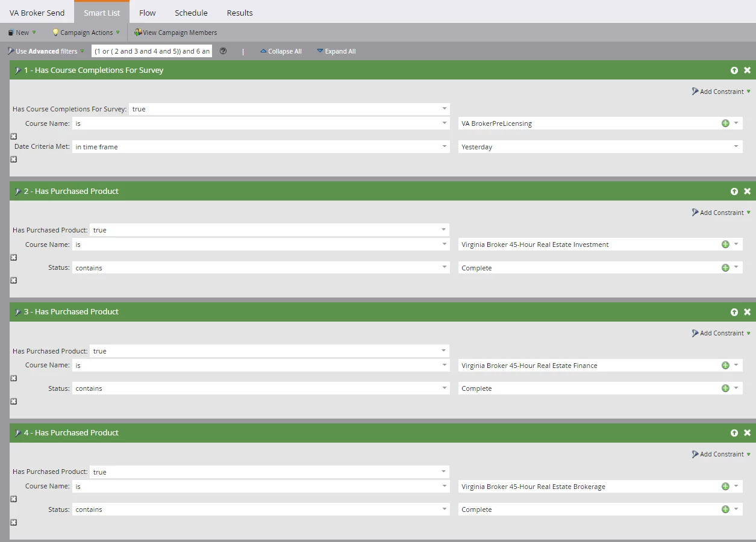Image resolution: width=756 pixels, height=542 pixels.
Task: Open Add Constraint menu in filter 4
Action: (x=721, y=454)
